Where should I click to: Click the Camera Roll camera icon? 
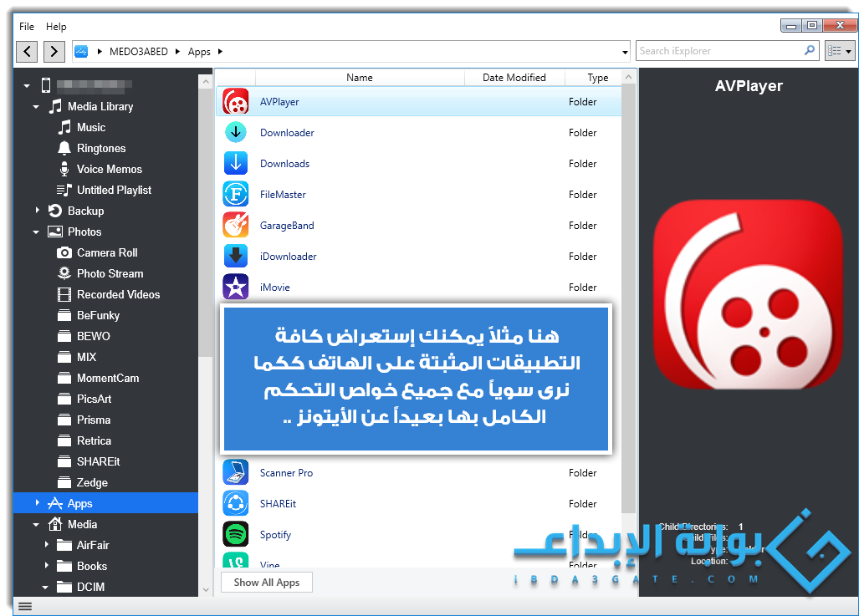(64, 253)
